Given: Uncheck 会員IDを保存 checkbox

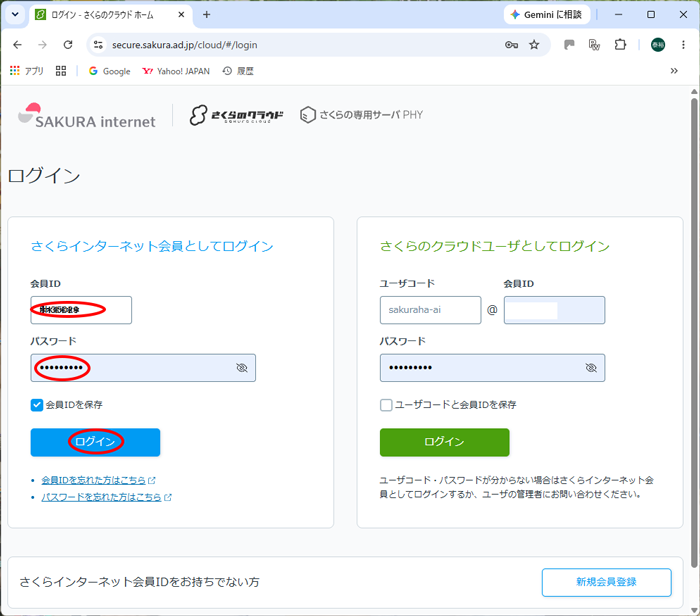Looking at the screenshot, I should (x=37, y=405).
